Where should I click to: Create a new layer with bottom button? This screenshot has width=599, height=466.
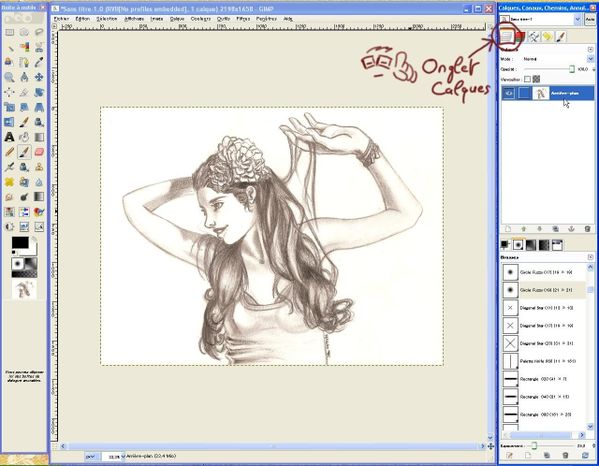[x=508, y=229]
